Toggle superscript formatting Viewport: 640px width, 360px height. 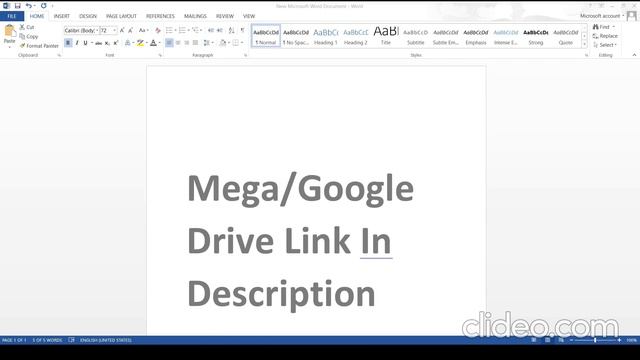[116, 43]
